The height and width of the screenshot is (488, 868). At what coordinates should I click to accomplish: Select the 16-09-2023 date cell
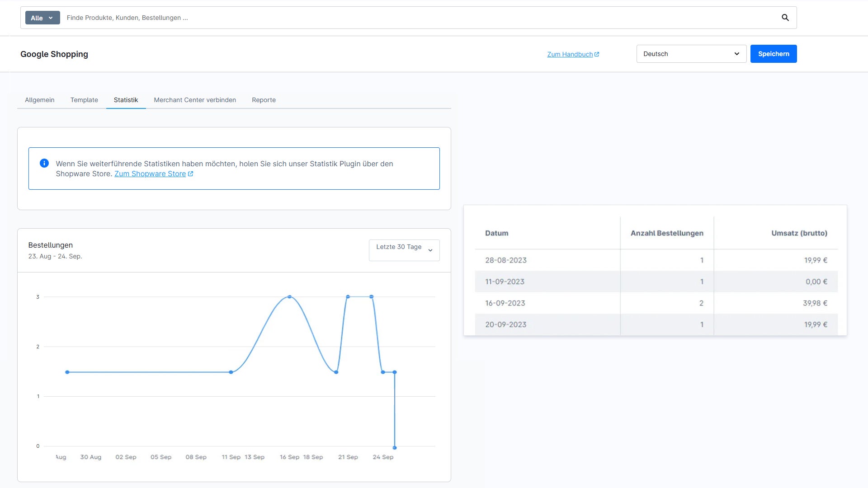click(x=505, y=303)
